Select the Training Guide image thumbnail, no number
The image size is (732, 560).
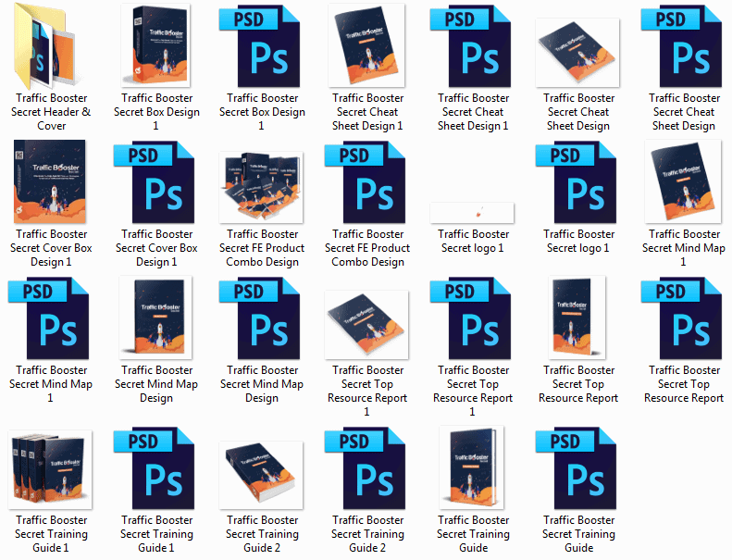[472, 467]
